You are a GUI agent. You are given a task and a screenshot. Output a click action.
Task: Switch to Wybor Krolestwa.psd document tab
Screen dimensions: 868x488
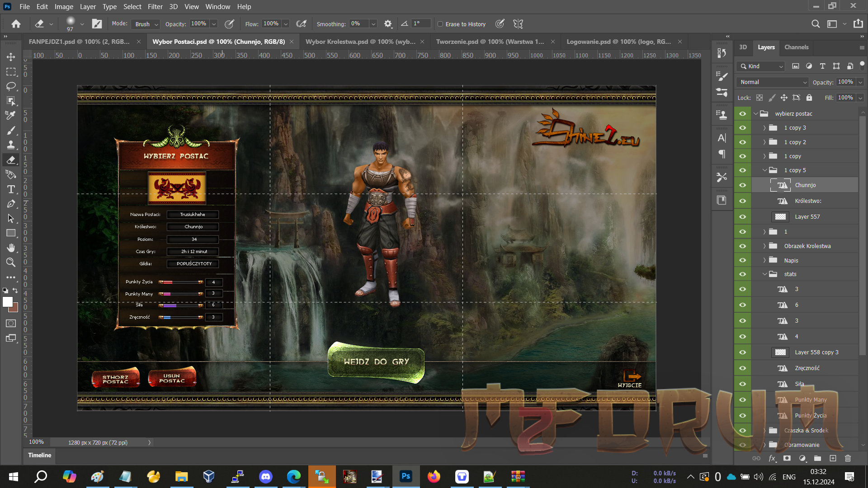pyautogui.click(x=360, y=42)
